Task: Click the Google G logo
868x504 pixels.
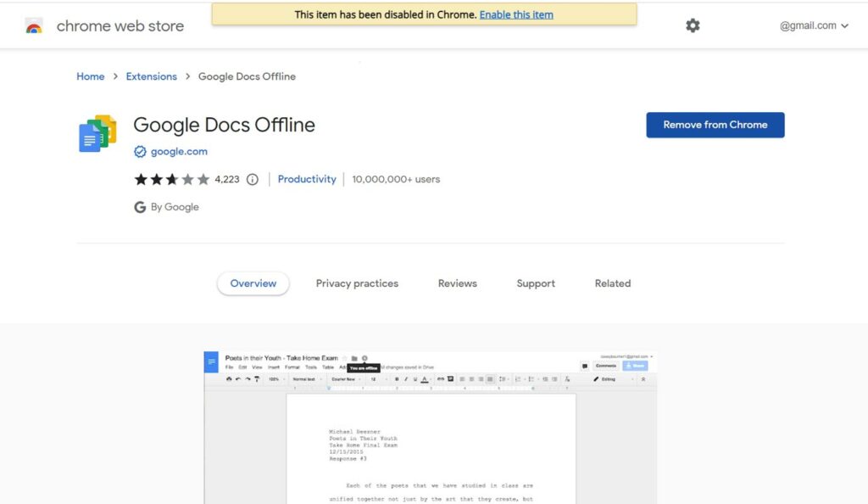Action: point(140,207)
